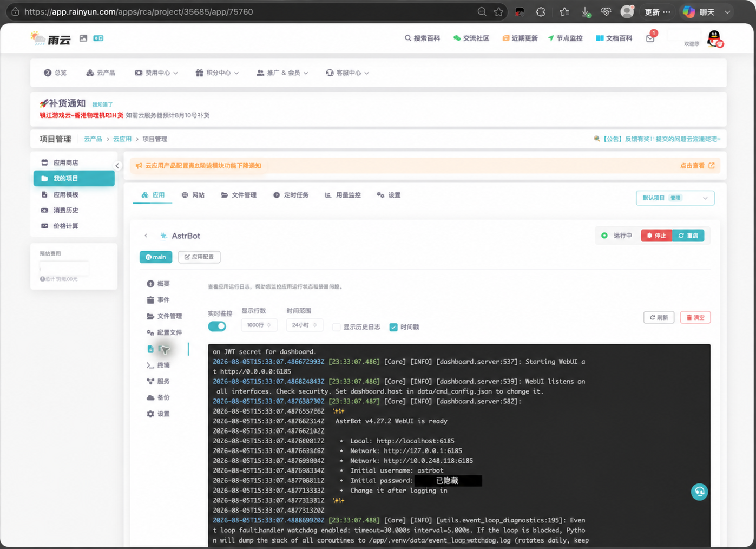Switch to the 文件管理 top tab
The width and height of the screenshot is (756, 549).
239,195
